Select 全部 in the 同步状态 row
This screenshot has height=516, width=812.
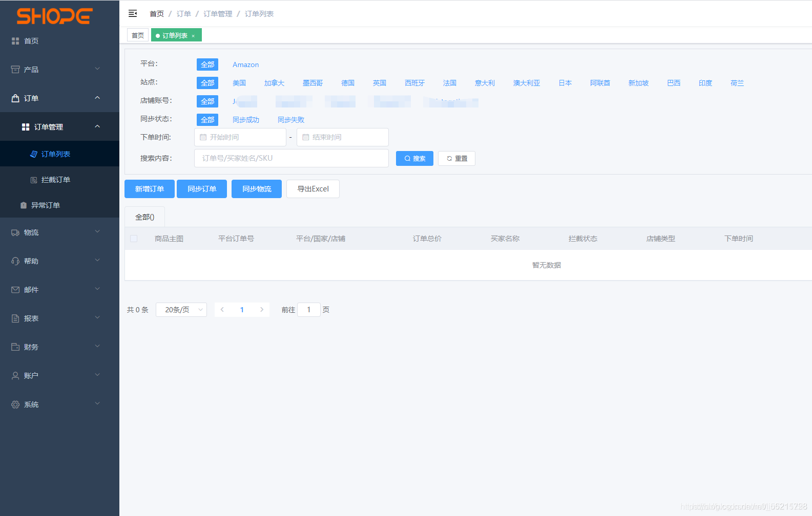click(207, 120)
